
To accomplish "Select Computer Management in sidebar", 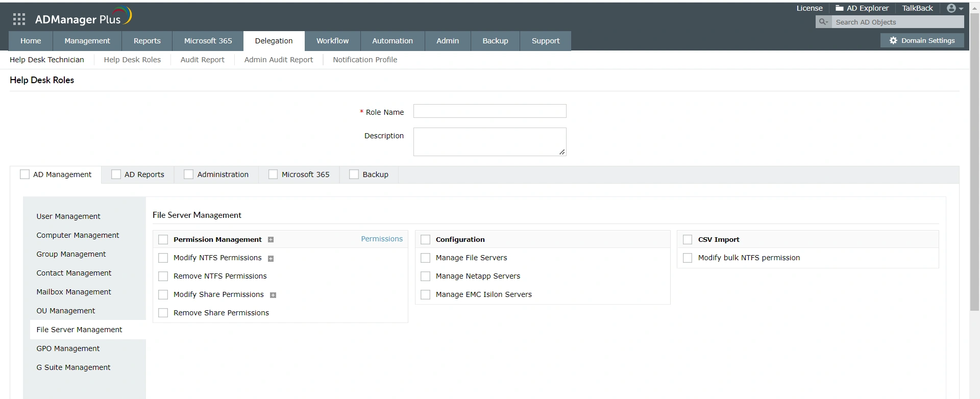I will pos(78,235).
